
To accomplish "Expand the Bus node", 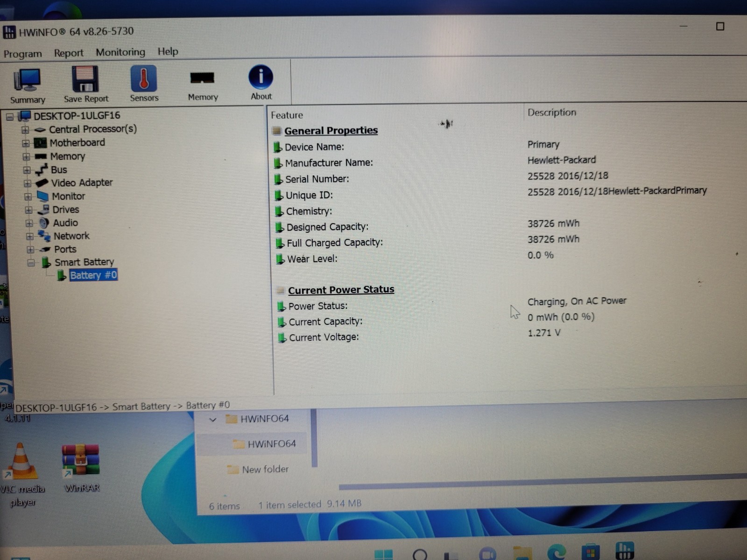I will pyautogui.click(x=27, y=170).
